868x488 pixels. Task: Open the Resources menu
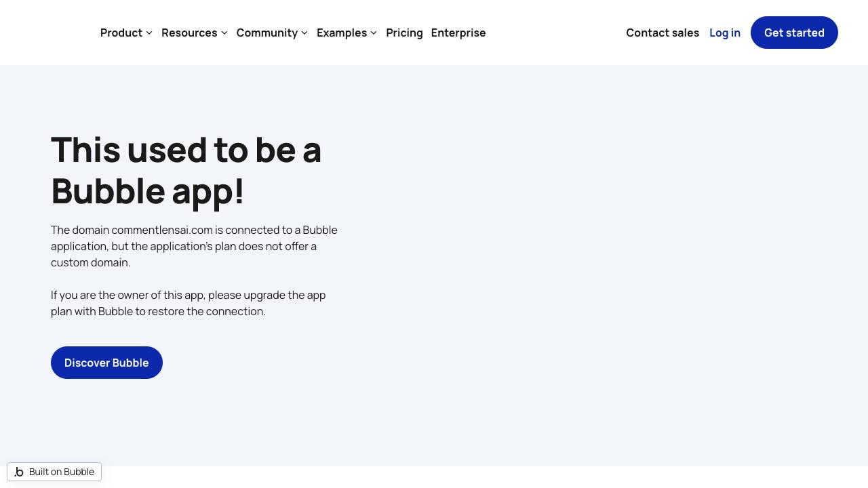click(x=195, y=33)
